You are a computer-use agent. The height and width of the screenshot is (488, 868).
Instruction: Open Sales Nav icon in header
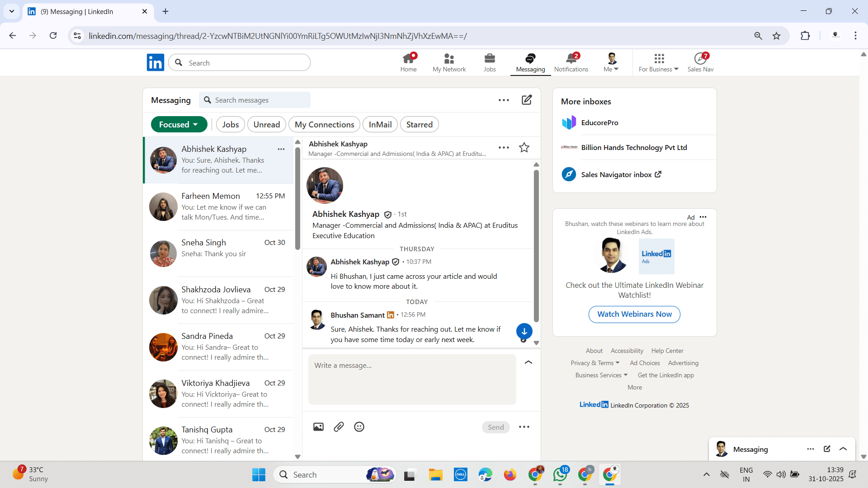[700, 62]
